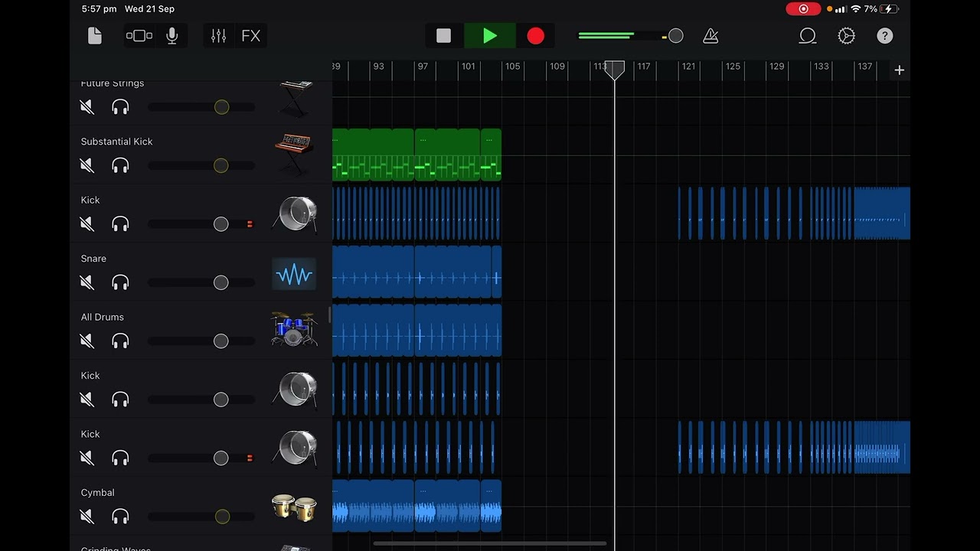Mute the Kick track under Substantial Kick
Screen dimensions: 980x551
tap(87, 223)
